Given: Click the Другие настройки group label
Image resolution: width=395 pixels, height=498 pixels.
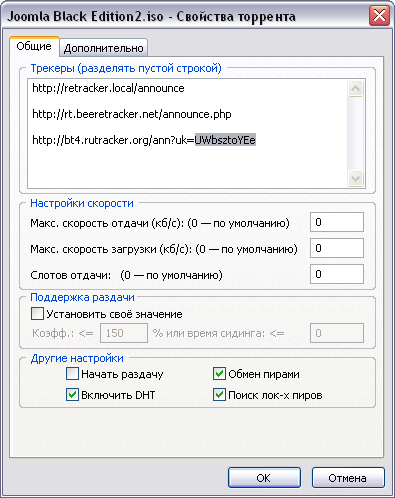Looking at the screenshot, I should pyautogui.click(x=77, y=358).
